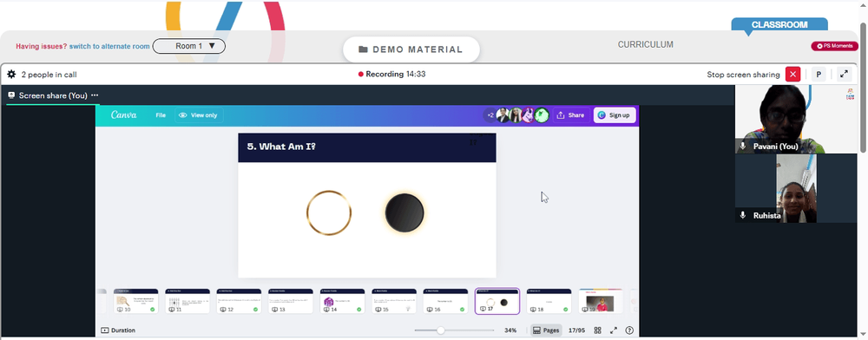This screenshot has height=340, width=868.
Task: Click the Sign up button
Action: (615, 115)
